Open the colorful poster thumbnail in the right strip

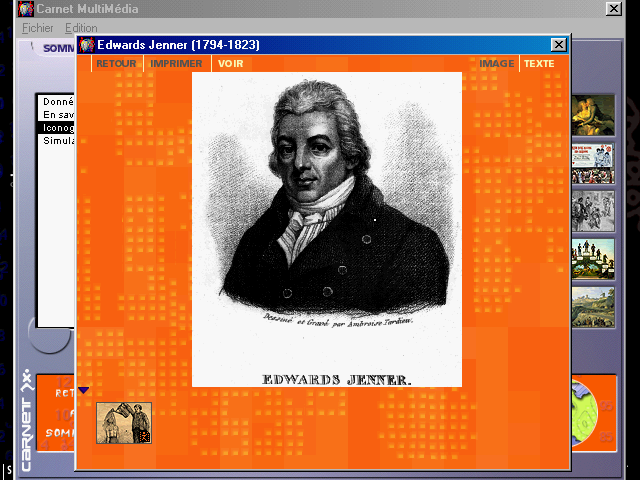pyautogui.click(x=593, y=163)
